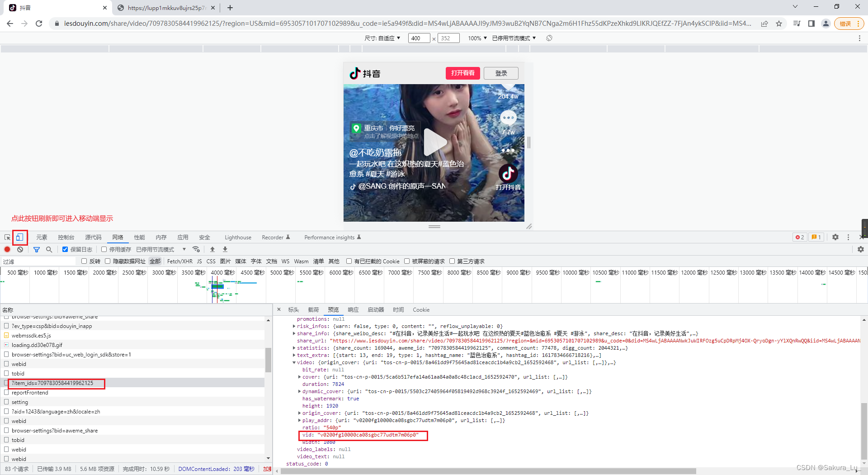
Task: Open DevTools settings gear icon
Action: click(x=835, y=237)
